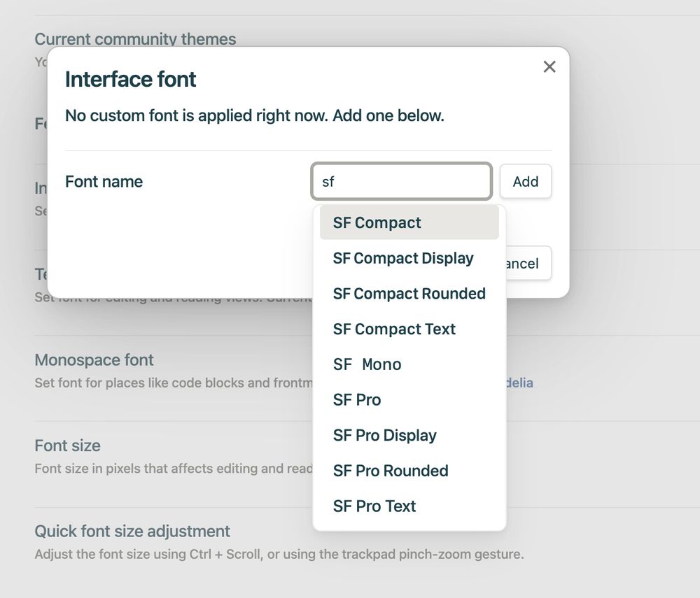Click the Monospace font setting heading
The image size is (700, 598).
(x=94, y=360)
